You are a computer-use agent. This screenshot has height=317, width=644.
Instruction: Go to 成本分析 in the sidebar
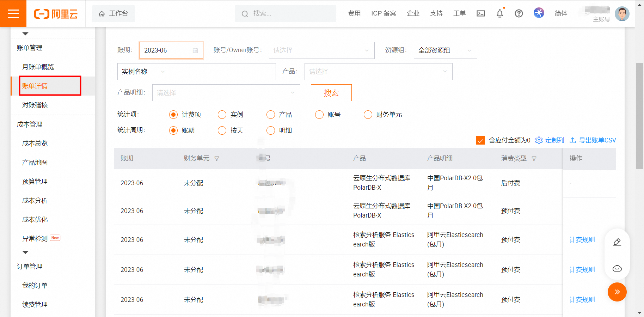pyautogui.click(x=35, y=201)
